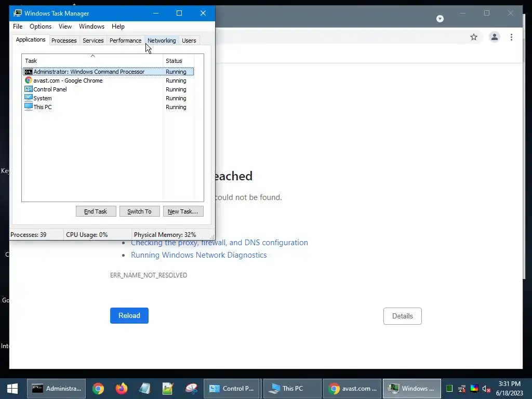The image size is (532, 399).
Task: Select the Applications tab
Action: click(x=31, y=39)
